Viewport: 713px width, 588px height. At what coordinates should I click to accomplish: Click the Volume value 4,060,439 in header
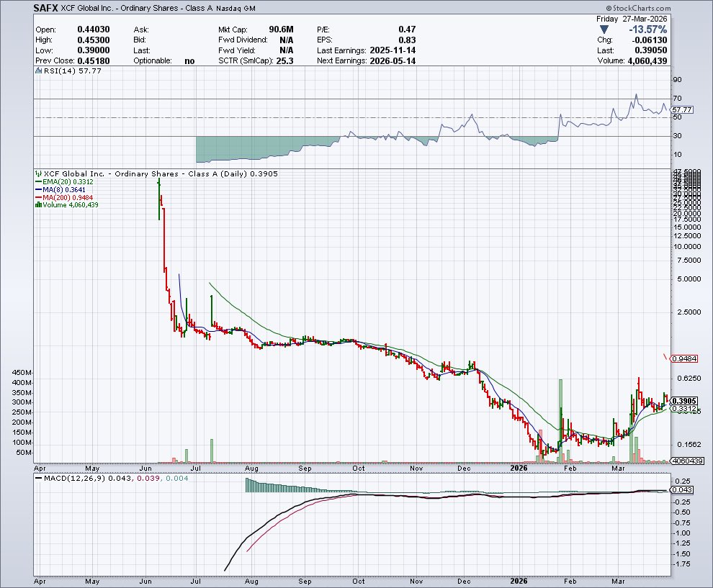(647, 61)
